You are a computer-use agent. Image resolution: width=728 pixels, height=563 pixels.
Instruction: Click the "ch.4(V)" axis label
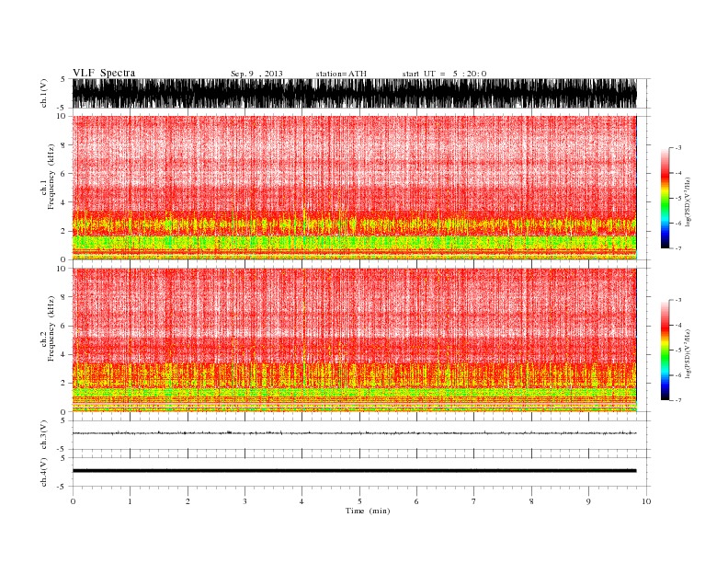pos(44,472)
